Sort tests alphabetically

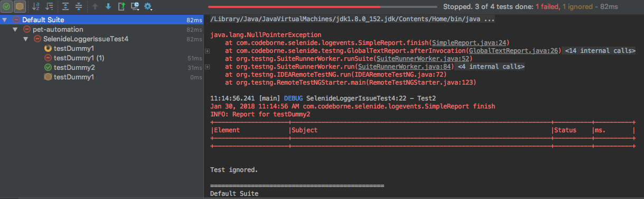pos(36,7)
